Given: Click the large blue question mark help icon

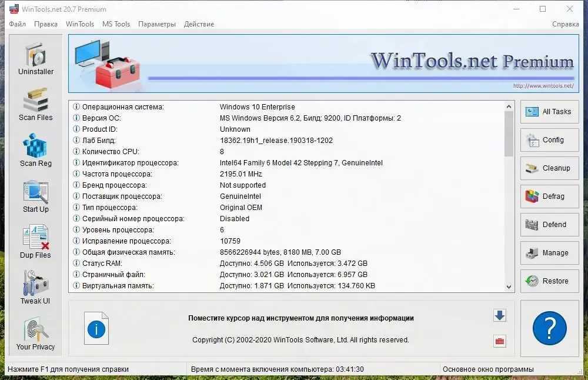Looking at the screenshot, I should pos(549,328).
